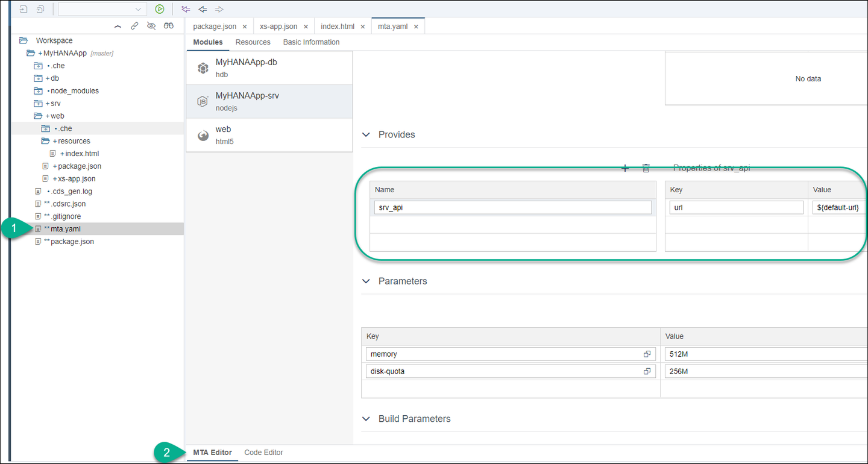
Task: Open the Resources tab
Action: [x=253, y=42]
